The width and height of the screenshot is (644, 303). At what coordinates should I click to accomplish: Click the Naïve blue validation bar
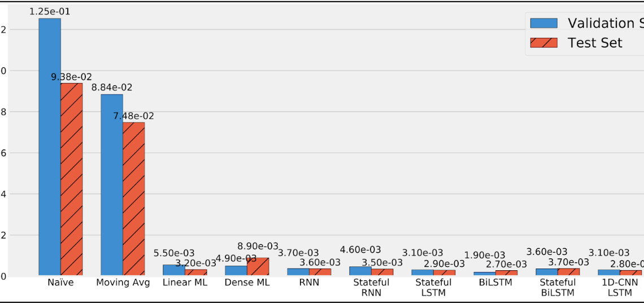[x=50, y=147]
